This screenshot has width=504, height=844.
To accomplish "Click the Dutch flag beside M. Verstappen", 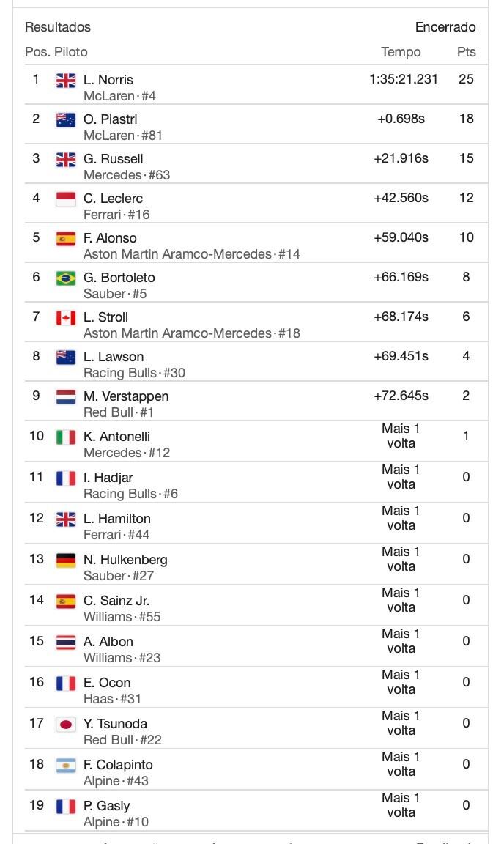I will pyautogui.click(x=66, y=397).
